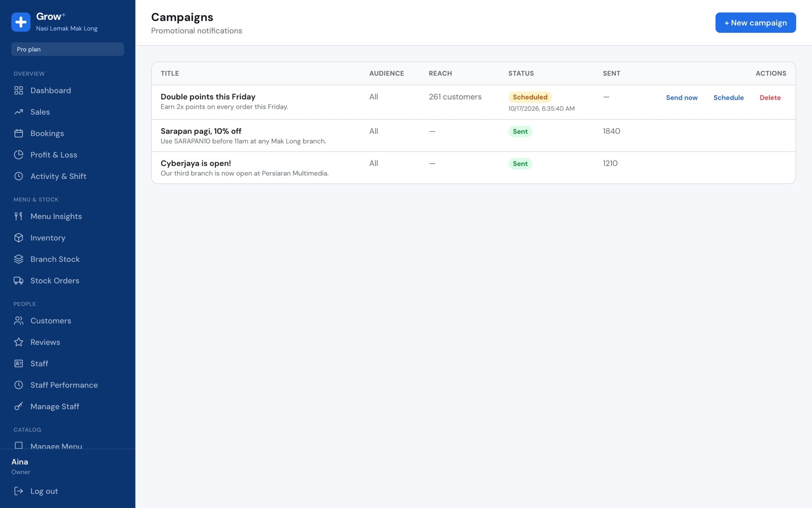Click the Staff Performance clock icon
This screenshot has height=508, width=812.
pos(19,385)
